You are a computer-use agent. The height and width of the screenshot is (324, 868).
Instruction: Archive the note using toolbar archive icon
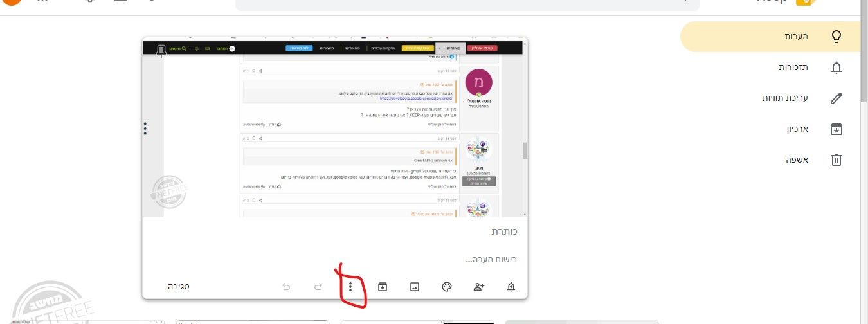point(383,287)
